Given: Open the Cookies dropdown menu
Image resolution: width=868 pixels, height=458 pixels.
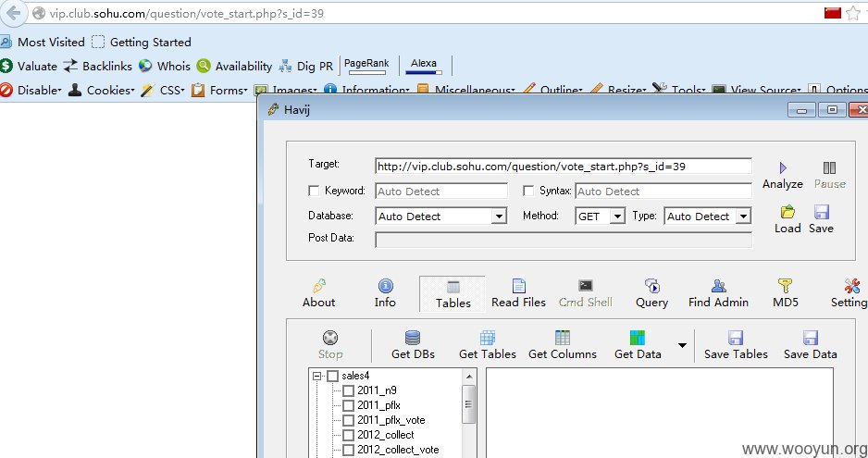Looking at the screenshot, I should point(102,91).
